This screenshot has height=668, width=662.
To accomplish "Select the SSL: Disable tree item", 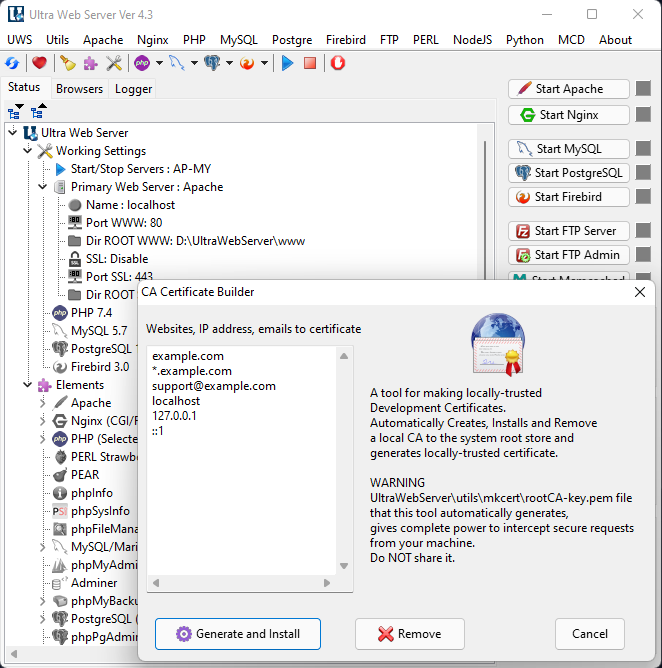I will click(117, 259).
